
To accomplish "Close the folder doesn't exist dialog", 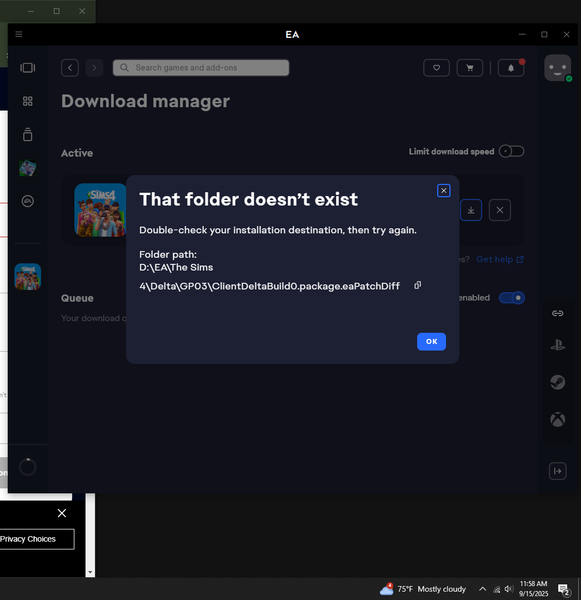I will (x=444, y=191).
